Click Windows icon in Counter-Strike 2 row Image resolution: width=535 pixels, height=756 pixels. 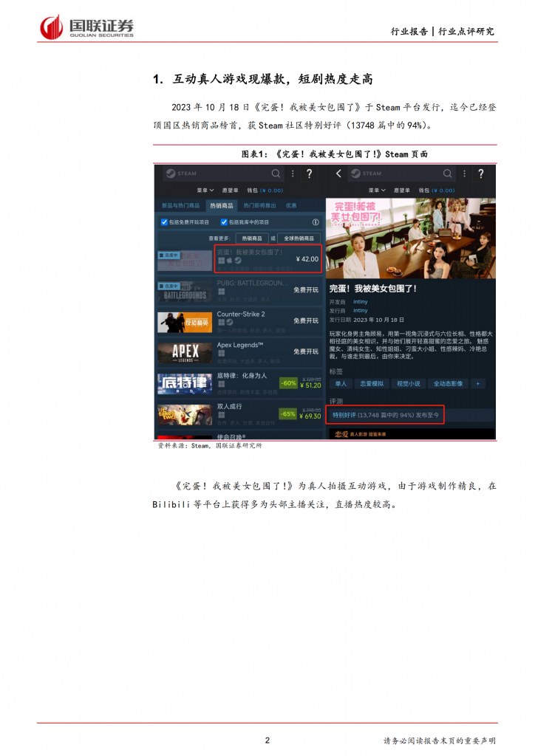[x=221, y=322]
